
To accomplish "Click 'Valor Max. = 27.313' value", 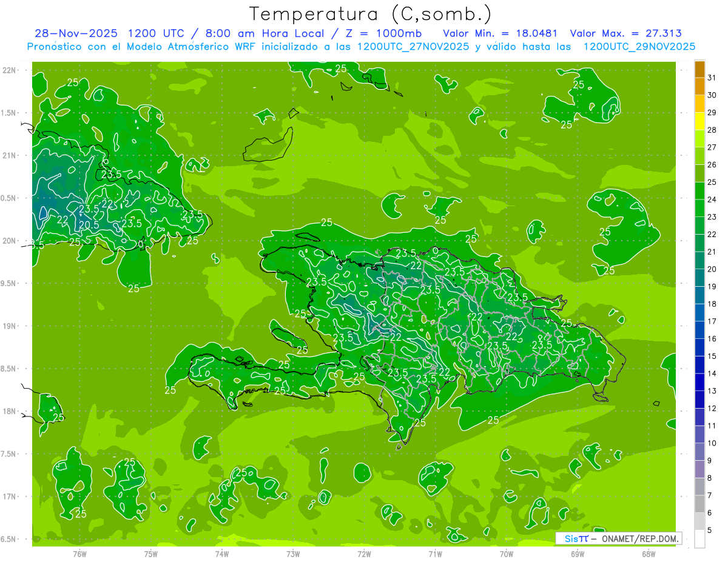I will (x=625, y=33).
